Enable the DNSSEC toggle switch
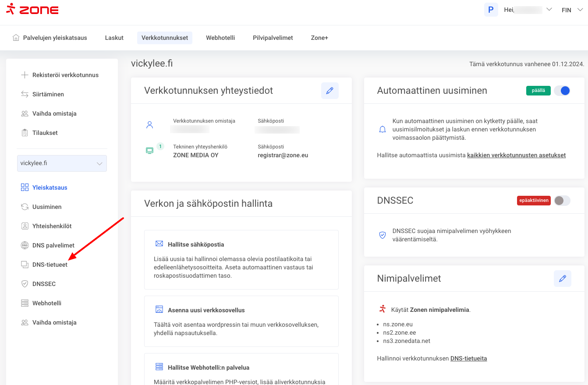This screenshot has height=385, width=588. pos(562,201)
